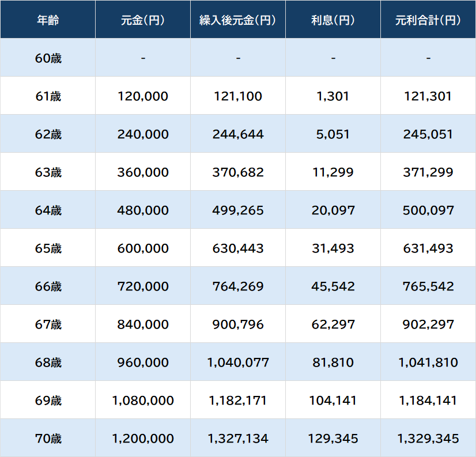Click the 元金(円) column header

pyautogui.click(x=143, y=20)
